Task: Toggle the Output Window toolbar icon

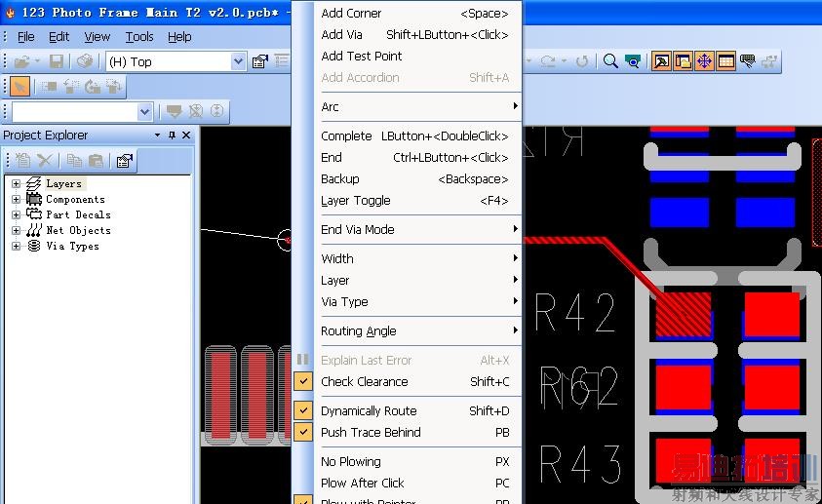Action: (661, 61)
